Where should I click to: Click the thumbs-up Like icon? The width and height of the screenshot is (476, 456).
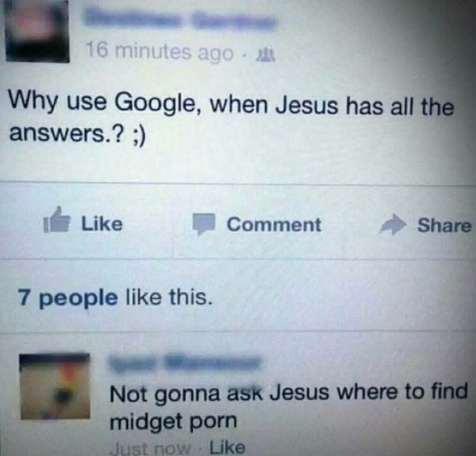point(57,221)
